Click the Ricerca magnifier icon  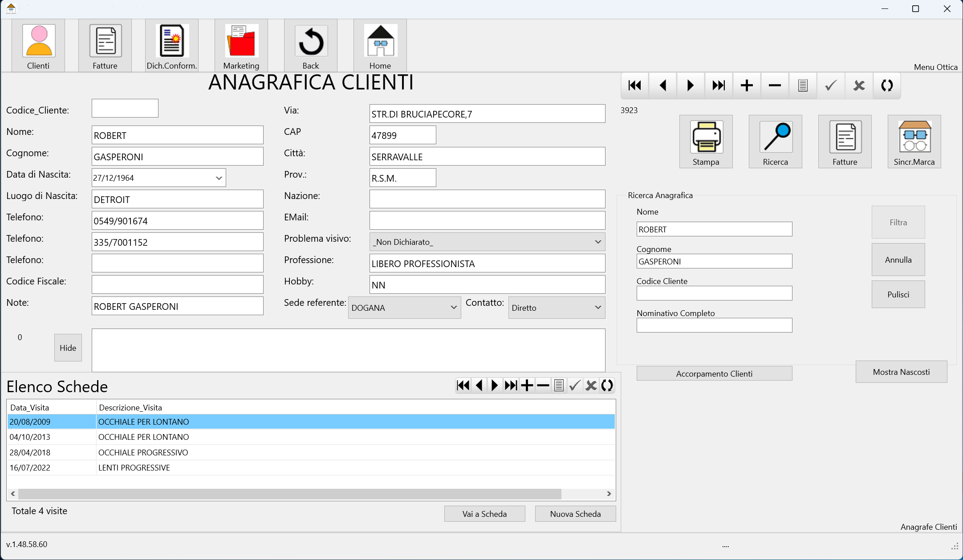pos(776,142)
